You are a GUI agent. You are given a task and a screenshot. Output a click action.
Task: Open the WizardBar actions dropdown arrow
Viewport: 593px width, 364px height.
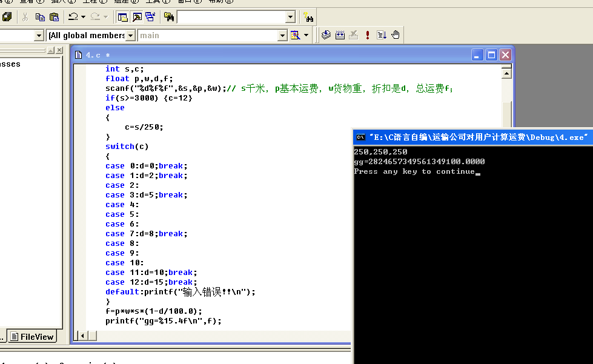pyautogui.click(x=306, y=35)
